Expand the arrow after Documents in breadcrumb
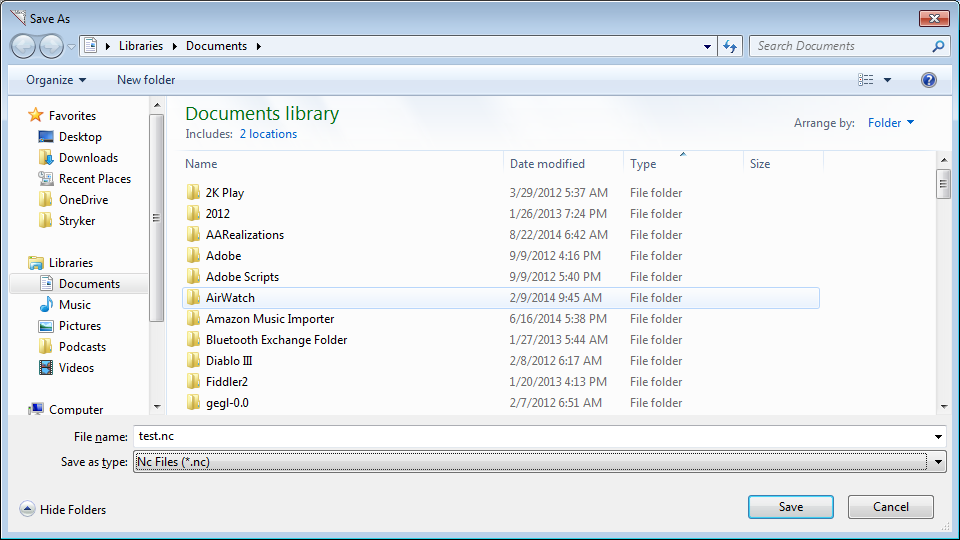The width and height of the screenshot is (960, 540). coord(258,46)
